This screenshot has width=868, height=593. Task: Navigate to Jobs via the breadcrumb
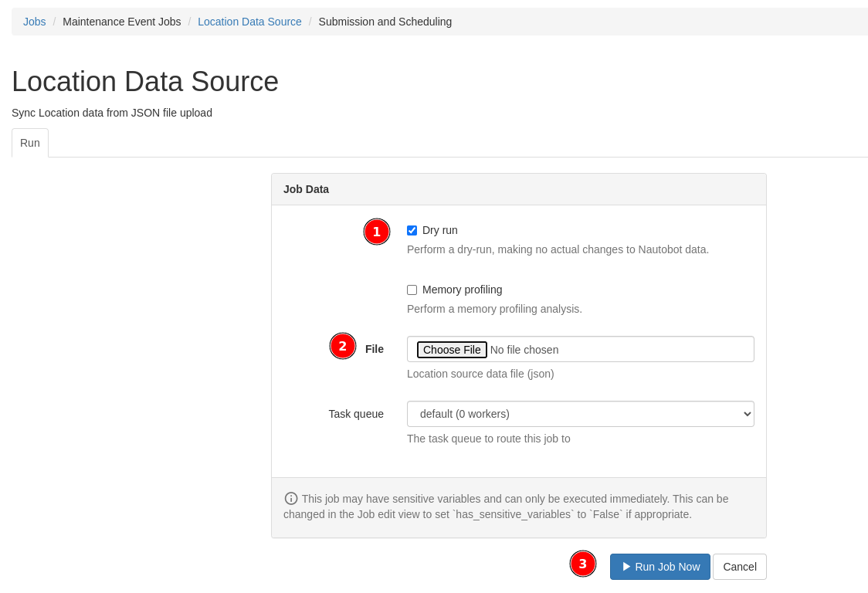[34, 22]
